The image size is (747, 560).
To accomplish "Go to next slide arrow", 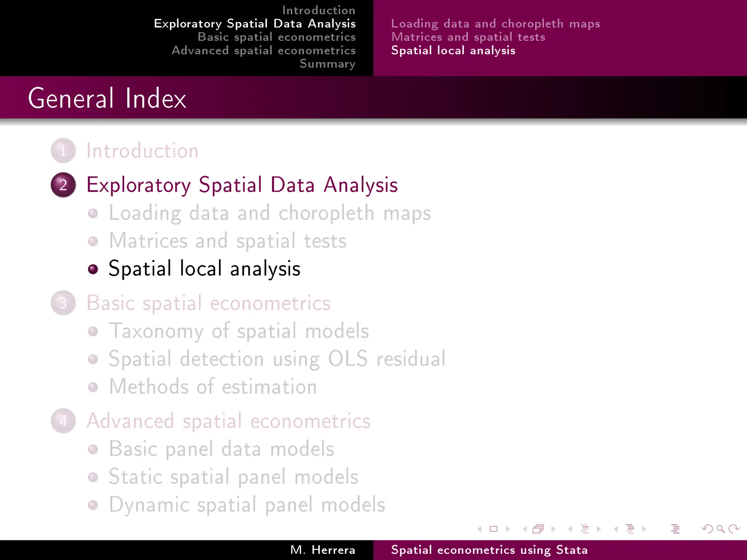I will pos(508,529).
